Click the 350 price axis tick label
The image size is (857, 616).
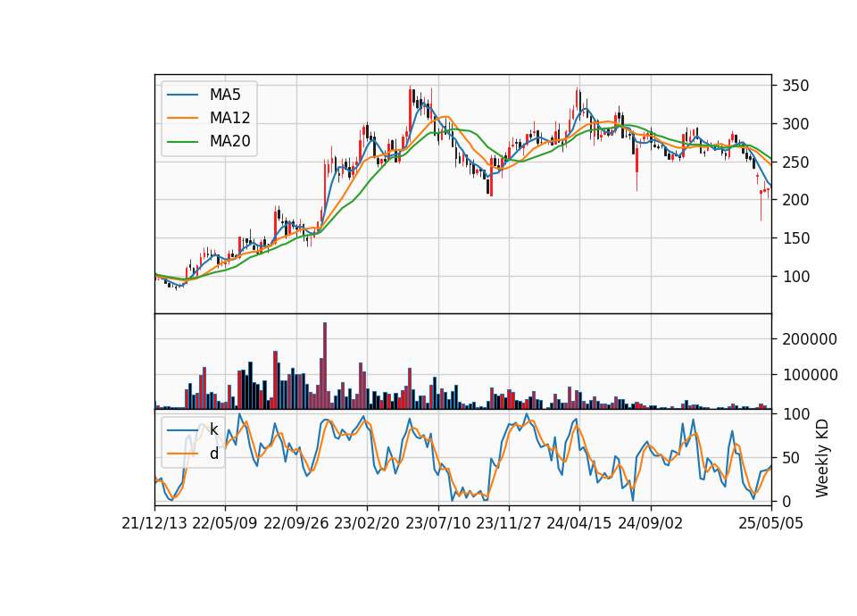pos(795,86)
